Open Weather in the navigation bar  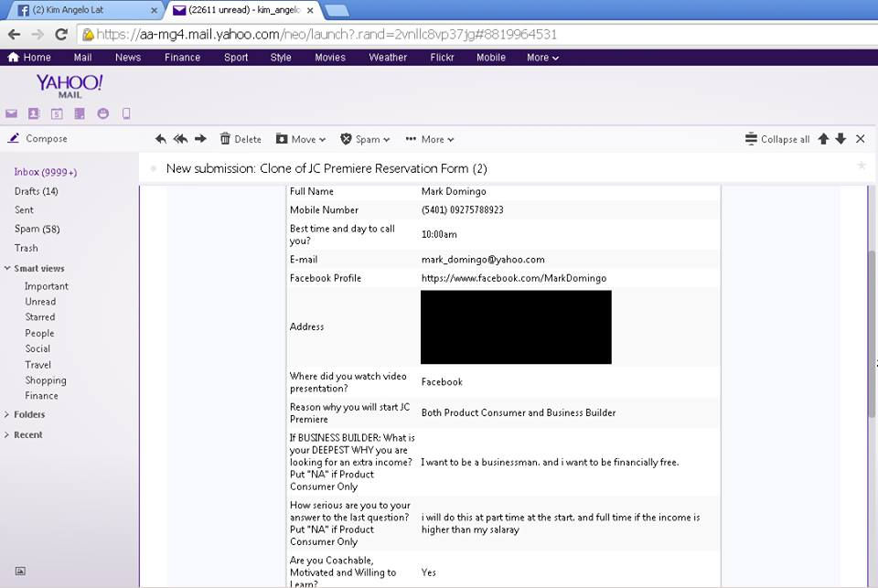(388, 58)
